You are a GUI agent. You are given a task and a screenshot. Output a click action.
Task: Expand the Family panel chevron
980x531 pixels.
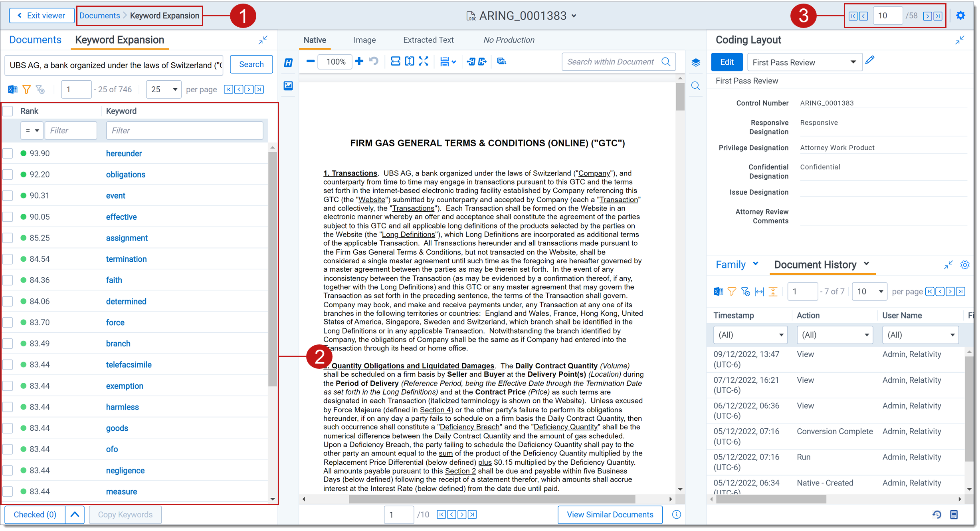tap(756, 264)
